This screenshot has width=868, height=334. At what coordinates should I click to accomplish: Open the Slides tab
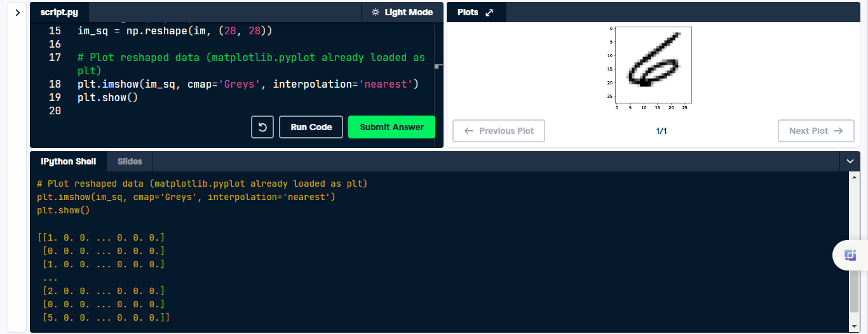tap(130, 161)
